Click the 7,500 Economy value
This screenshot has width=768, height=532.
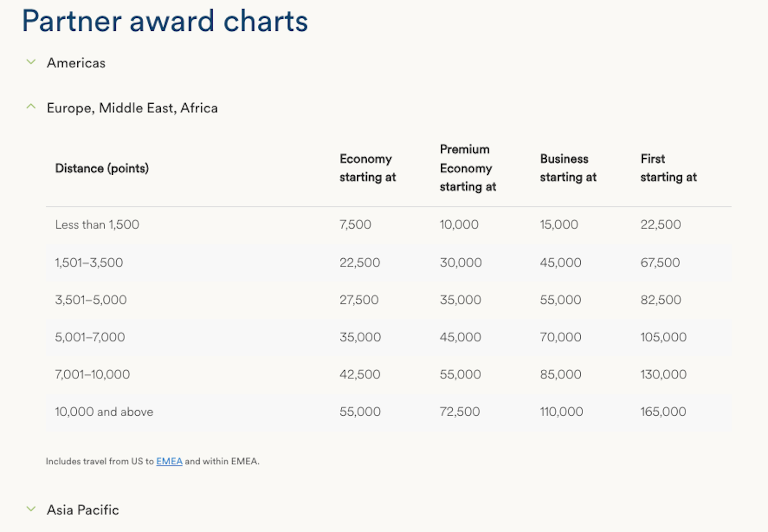point(355,224)
